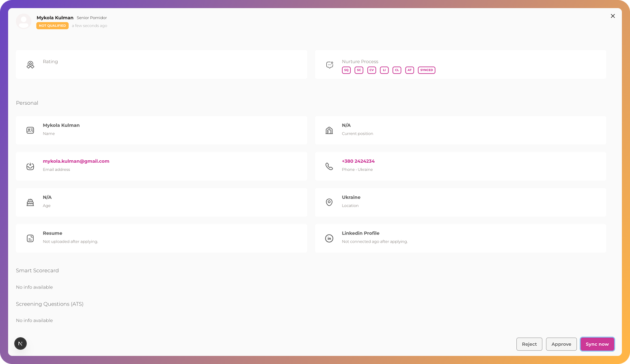Viewport: 630px width, 364px height.
Task: Click the candidate avatar placeholder
Action: click(x=24, y=22)
